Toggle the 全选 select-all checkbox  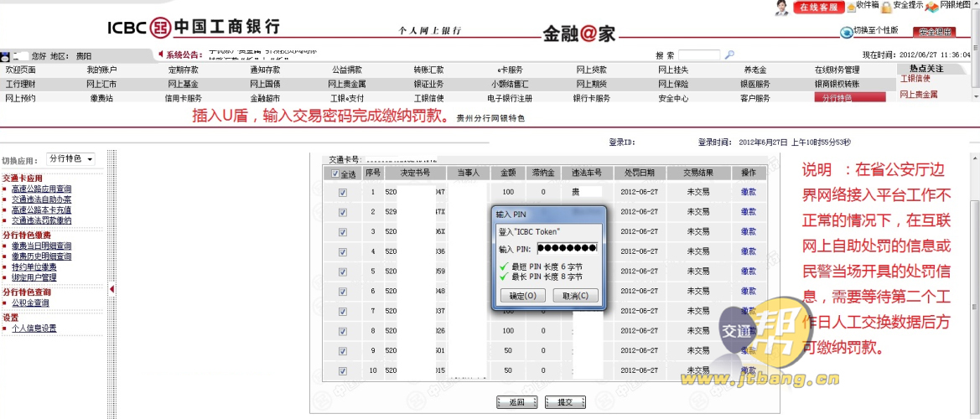pyautogui.click(x=335, y=173)
